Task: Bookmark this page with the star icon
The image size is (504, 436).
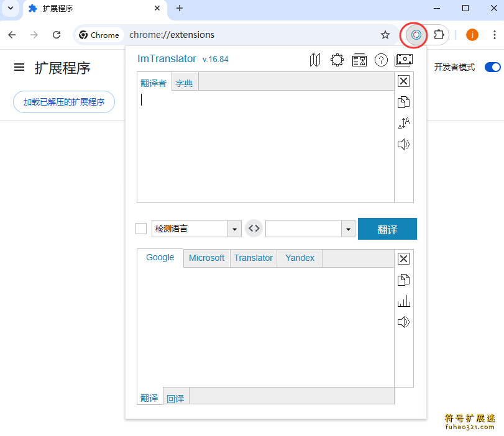Action: click(385, 35)
